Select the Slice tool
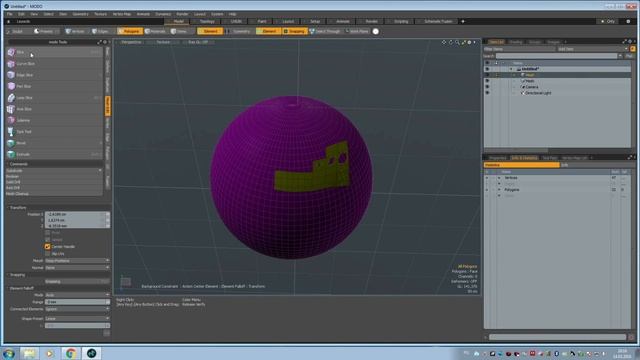The image size is (640, 360). (54, 52)
